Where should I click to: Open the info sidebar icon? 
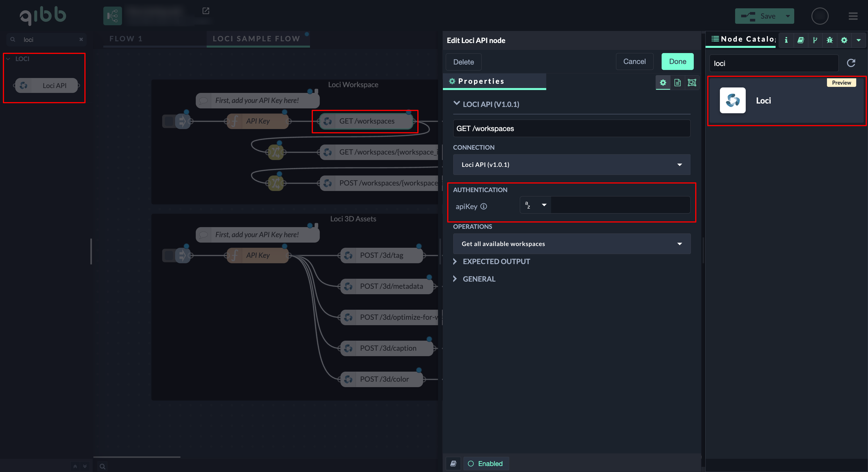tap(786, 40)
